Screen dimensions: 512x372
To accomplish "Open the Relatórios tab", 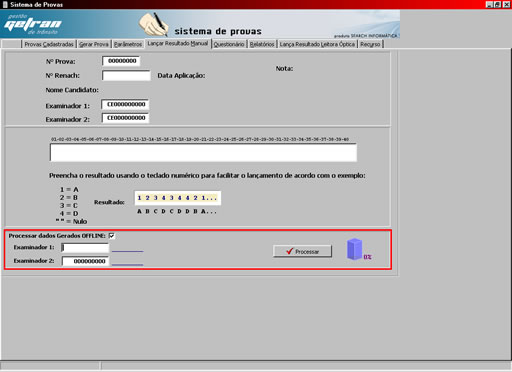I will click(262, 44).
